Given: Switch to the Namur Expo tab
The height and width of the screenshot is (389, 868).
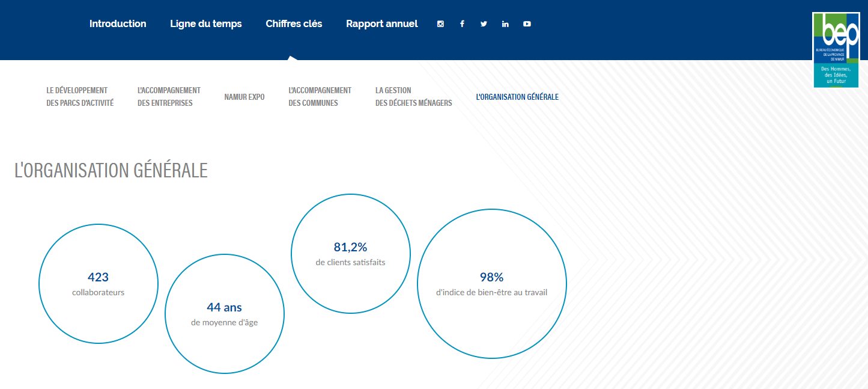Looking at the screenshot, I should point(244,97).
